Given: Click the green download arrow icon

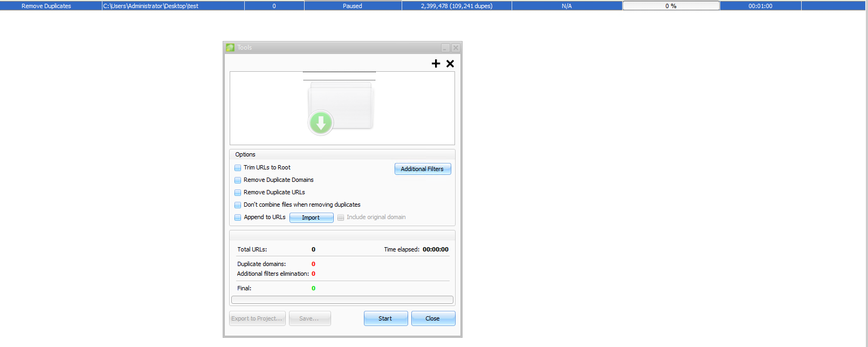Looking at the screenshot, I should tap(321, 123).
